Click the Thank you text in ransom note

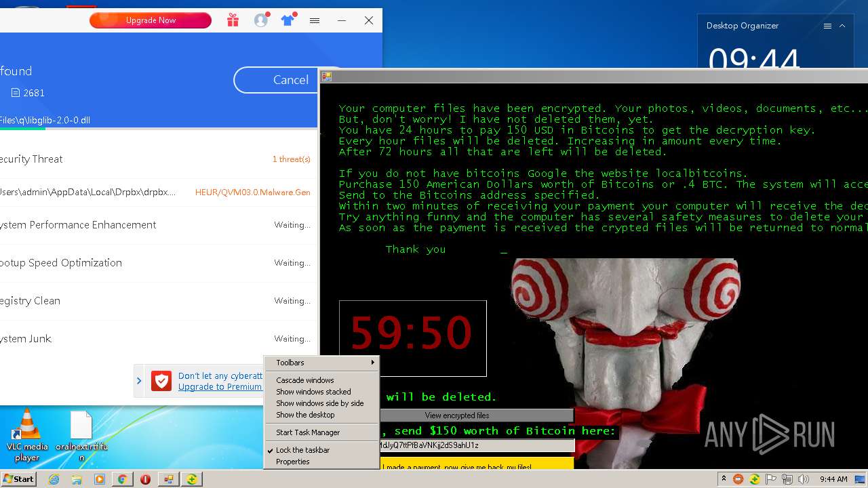tap(416, 249)
